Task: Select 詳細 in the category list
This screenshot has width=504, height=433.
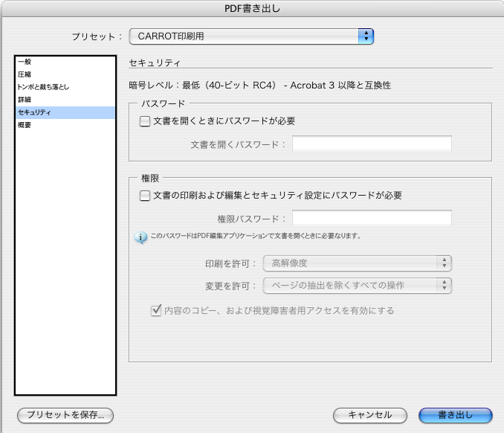Action: [x=65, y=100]
